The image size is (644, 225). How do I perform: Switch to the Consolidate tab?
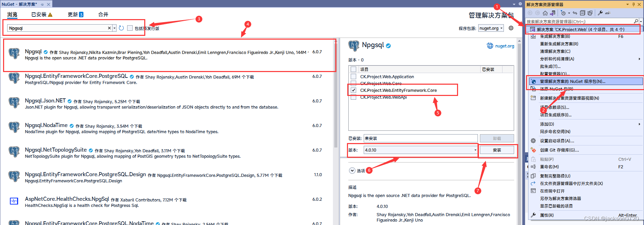tap(103, 14)
